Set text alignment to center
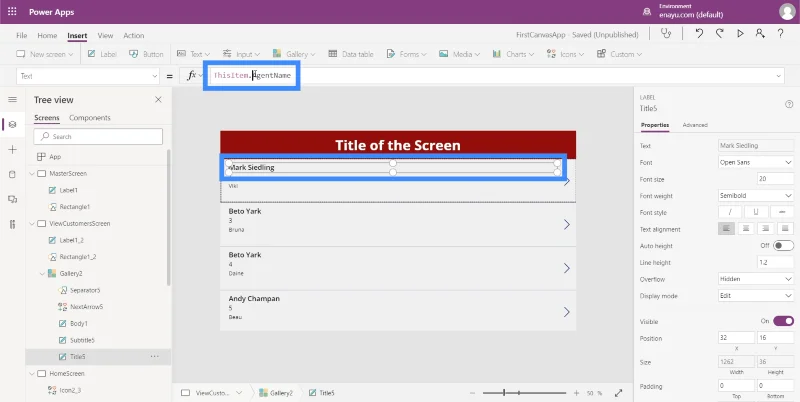Screen dimensions: 800x402 pyautogui.click(x=746, y=229)
